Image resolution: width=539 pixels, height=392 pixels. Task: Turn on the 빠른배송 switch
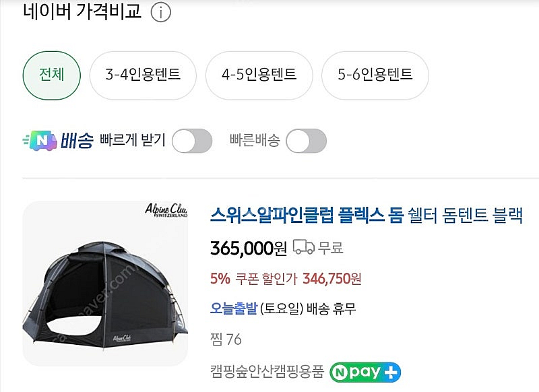(306, 141)
